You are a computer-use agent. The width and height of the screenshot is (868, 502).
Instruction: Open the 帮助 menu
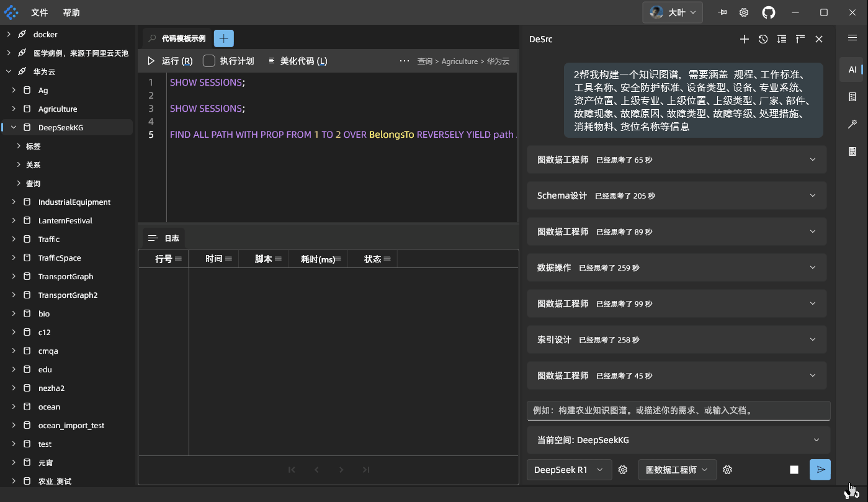[x=71, y=12]
